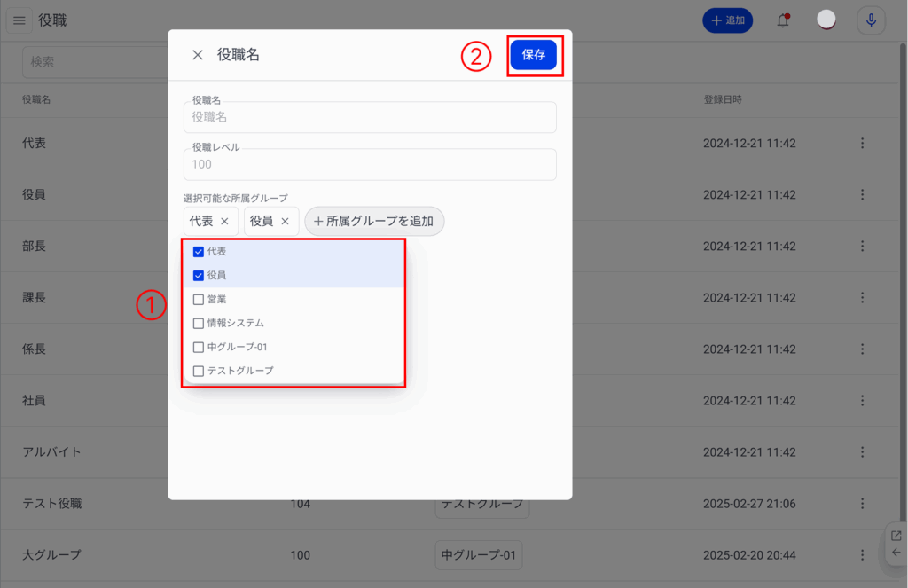Click the back arrow side icon
This screenshot has height=588, width=908.
(x=896, y=553)
